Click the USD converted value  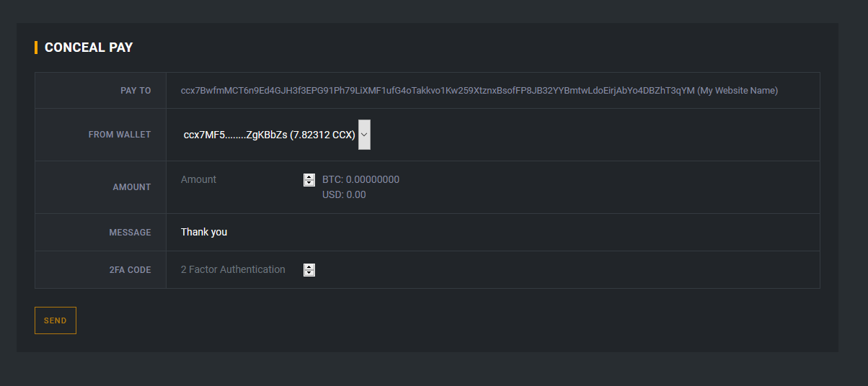point(344,194)
